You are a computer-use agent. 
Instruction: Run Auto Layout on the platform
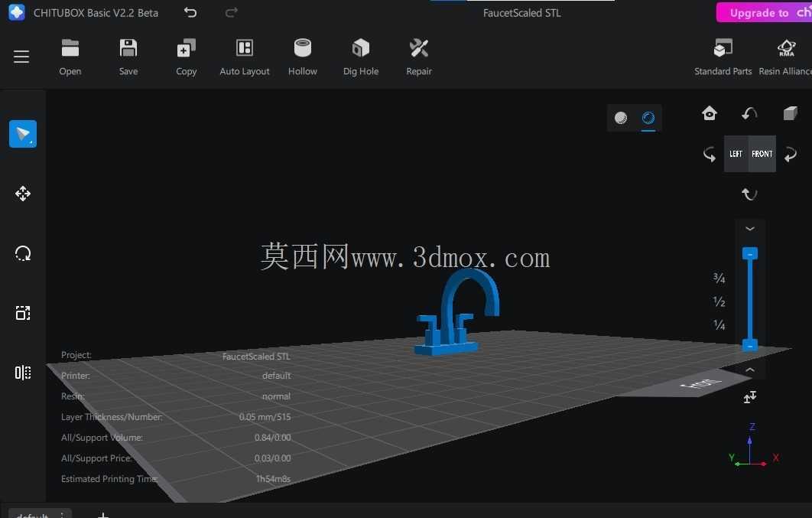pyautogui.click(x=245, y=57)
